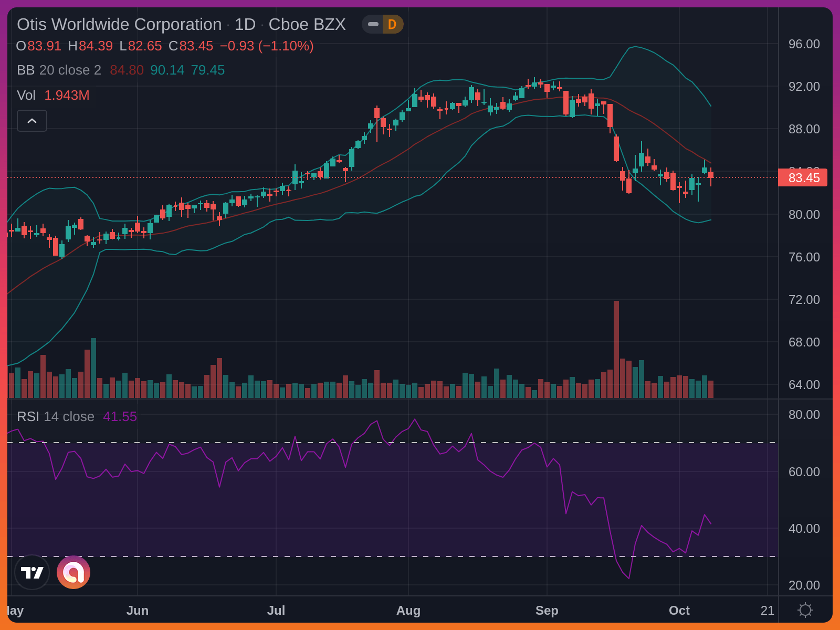
Task: Click the volume value 1.943M
Action: click(67, 95)
